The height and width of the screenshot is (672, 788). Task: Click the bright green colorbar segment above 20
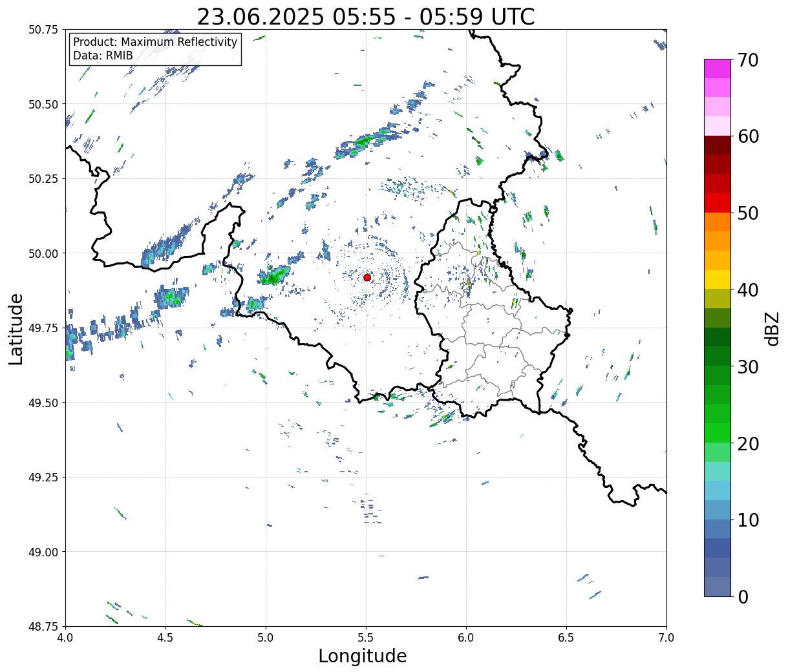[718, 433]
